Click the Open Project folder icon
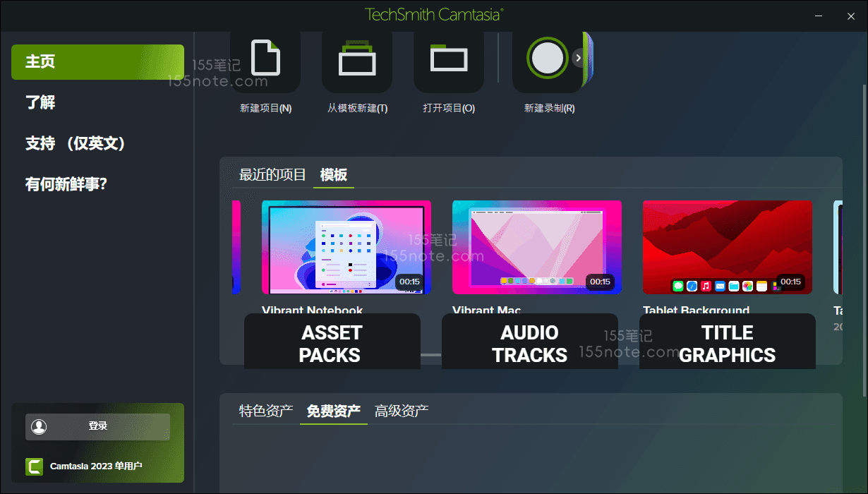 (x=449, y=59)
